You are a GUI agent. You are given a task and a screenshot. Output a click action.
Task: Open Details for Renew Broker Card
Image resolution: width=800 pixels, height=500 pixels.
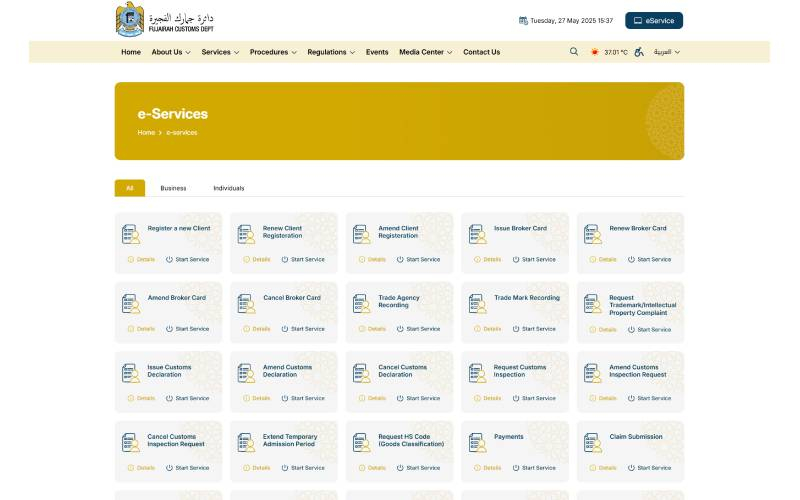coord(603,259)
